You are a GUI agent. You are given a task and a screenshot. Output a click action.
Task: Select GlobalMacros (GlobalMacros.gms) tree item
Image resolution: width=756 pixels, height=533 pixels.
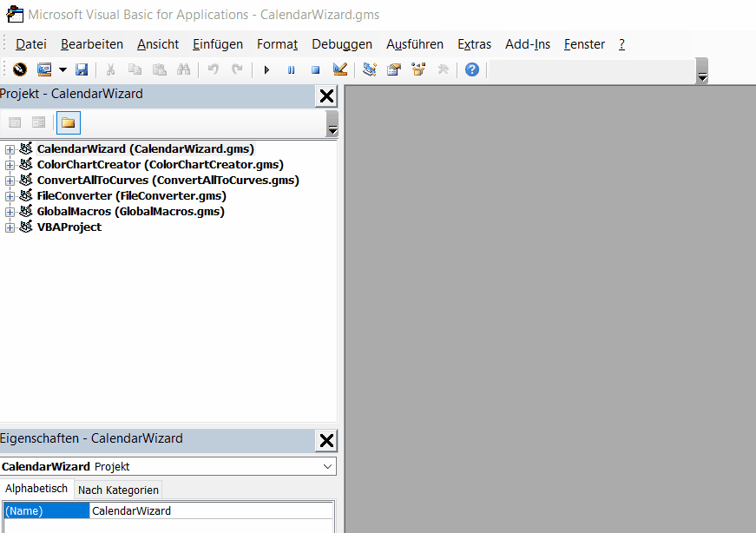131,211
